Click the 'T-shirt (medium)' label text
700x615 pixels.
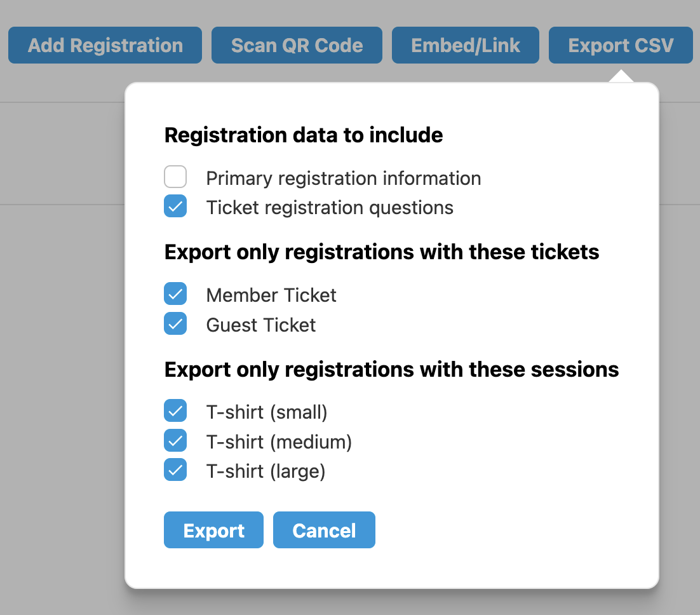pos(279,442)
